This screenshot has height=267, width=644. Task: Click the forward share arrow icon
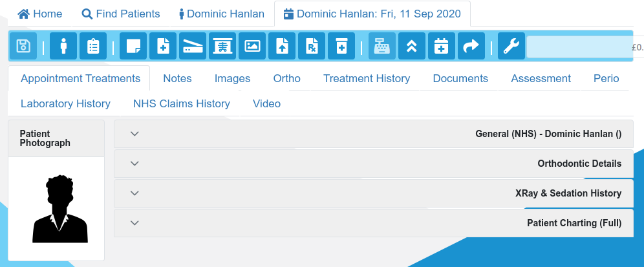pyautogui.click(x=471, y=46)
